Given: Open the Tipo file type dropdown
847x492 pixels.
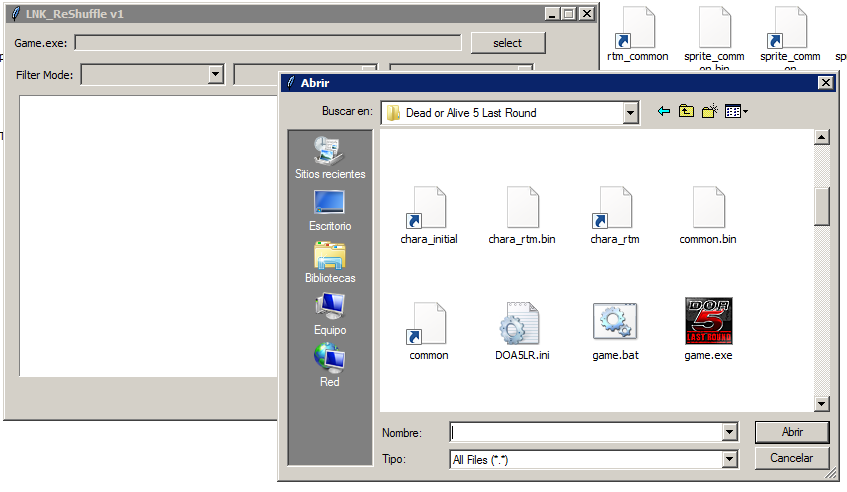Looking at the screenshot, I should coord(729,459).
